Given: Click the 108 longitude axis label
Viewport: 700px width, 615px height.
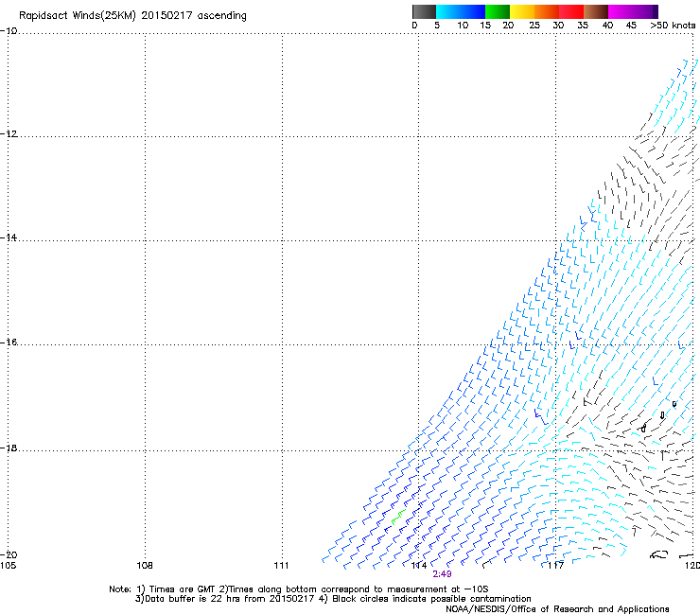Looking at the screenshot, I should point(145,566).
